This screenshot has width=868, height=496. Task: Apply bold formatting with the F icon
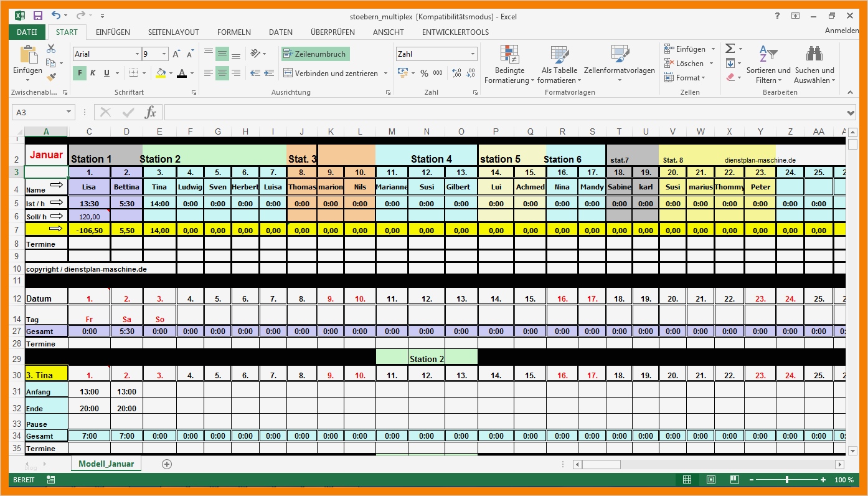[79, 73]
